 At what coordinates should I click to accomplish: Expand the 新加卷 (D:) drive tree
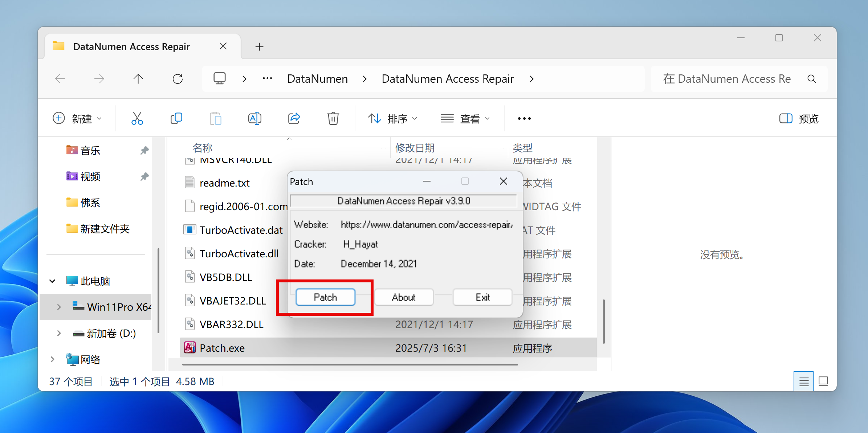click(x=59, y=333)
